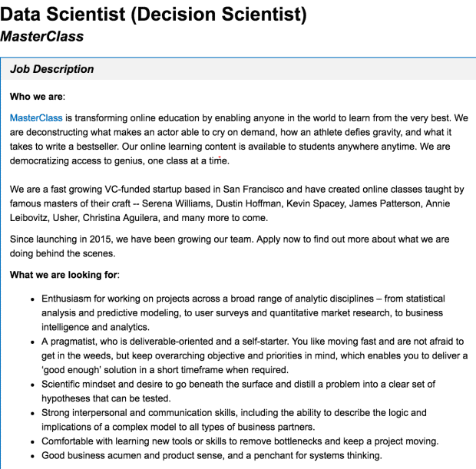The width and height of the screenshot is (476, 469).
Task: Click the words 'hypotheses that can be tested.'
Action: pyautogui.click(x=106, y=398)
